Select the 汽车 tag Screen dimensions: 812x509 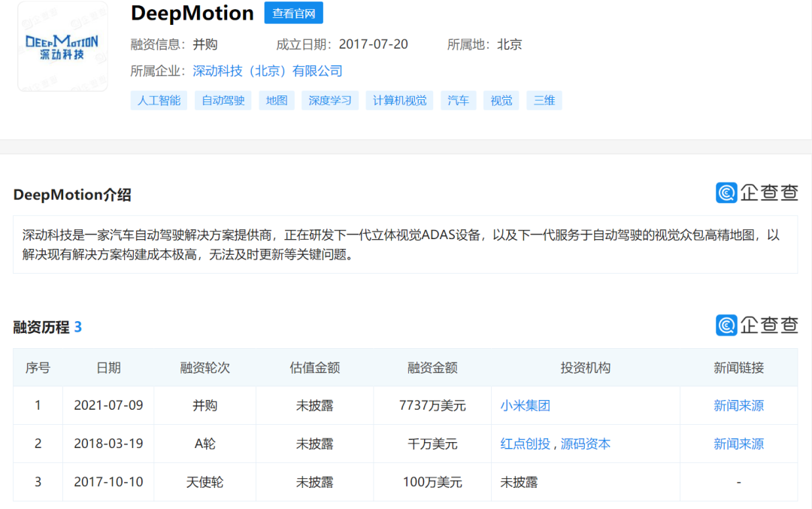coord(458,100)
